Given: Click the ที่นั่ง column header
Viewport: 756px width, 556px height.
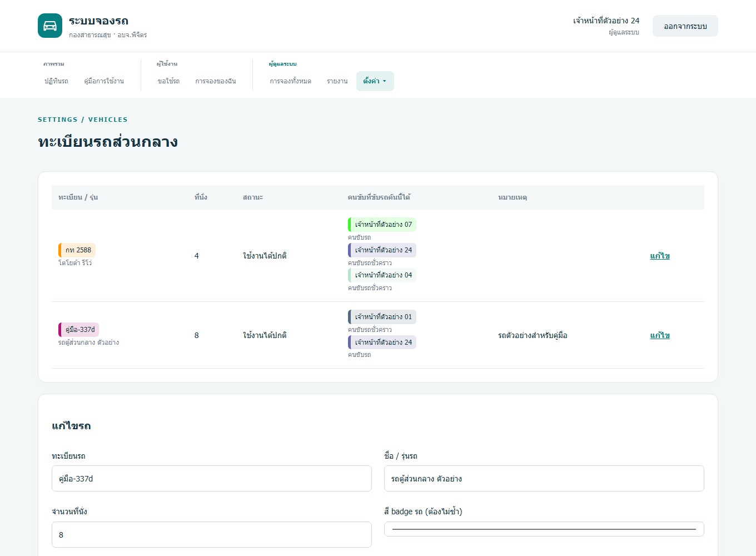Looking at the screenshot, I should point(201,197).
